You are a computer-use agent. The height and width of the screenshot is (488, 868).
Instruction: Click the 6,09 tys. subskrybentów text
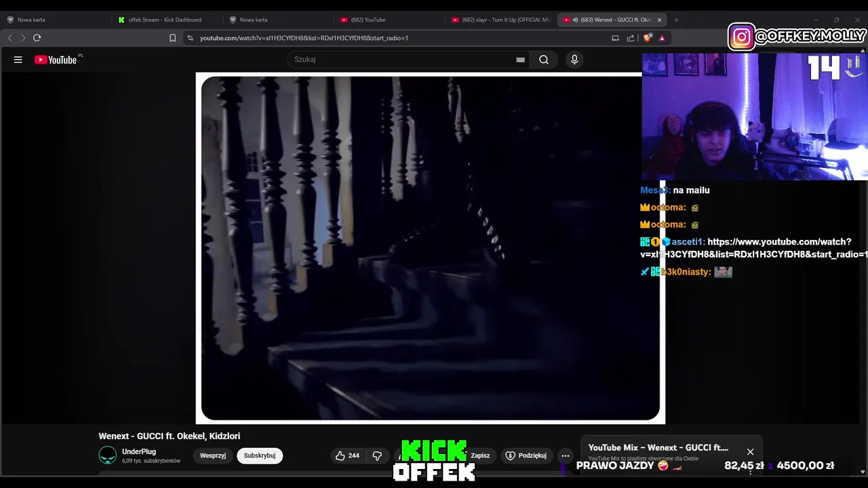click(x=151, y=461)
